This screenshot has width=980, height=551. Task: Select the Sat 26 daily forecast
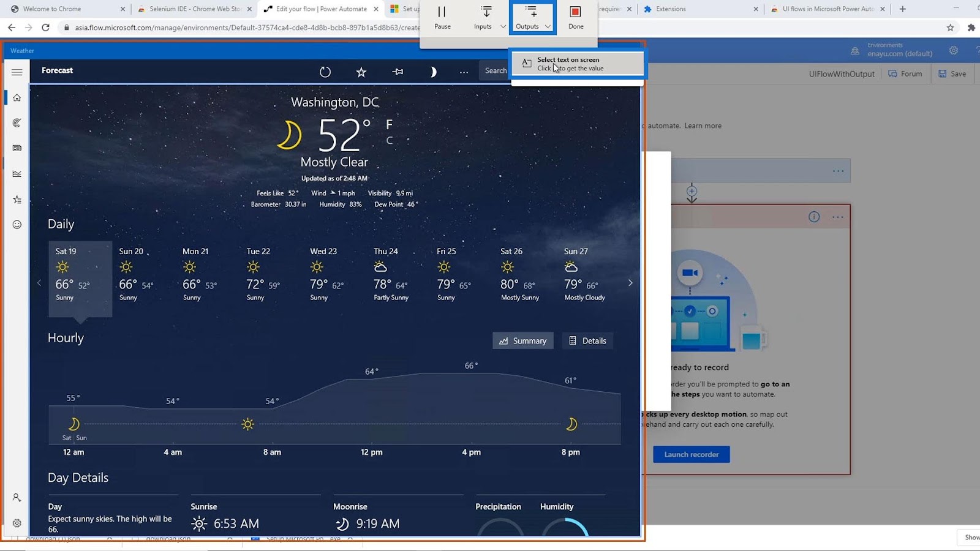tap(526, 279)
